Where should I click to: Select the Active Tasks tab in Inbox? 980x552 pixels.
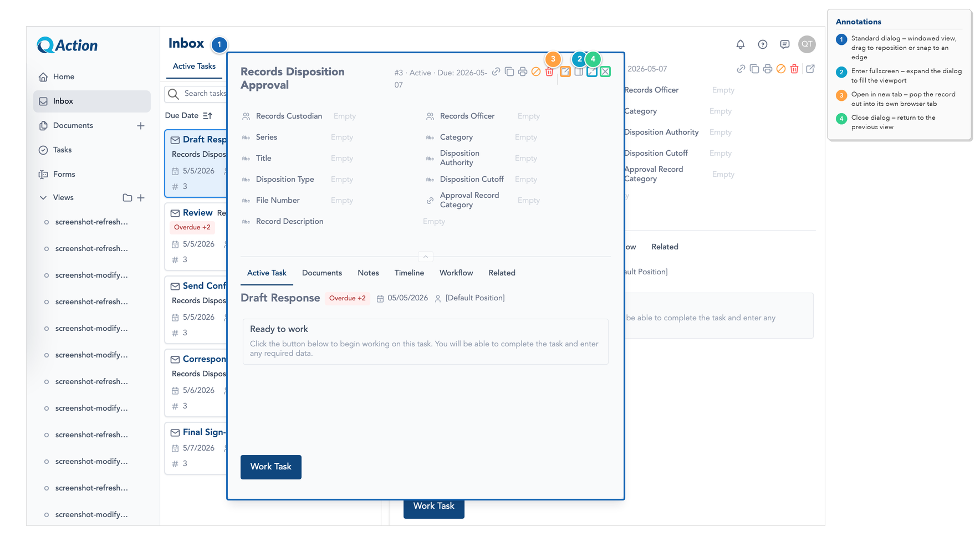(x=194, y=67)
